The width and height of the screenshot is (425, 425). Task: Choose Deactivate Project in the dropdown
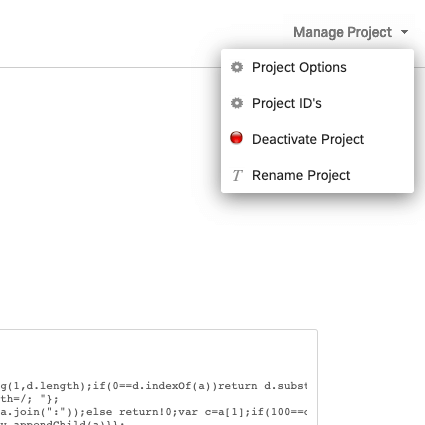[317, 139]
